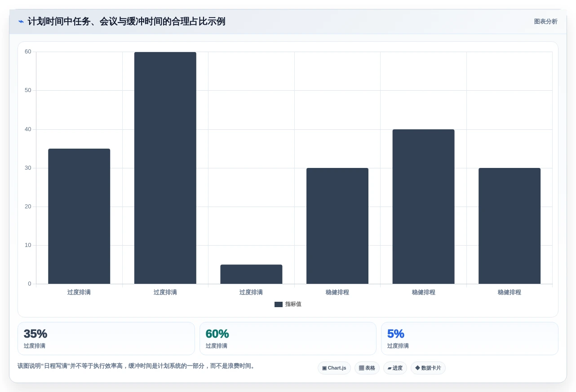
Task: Toggle the 指标值 legend swatch
Action: [279, 304]
